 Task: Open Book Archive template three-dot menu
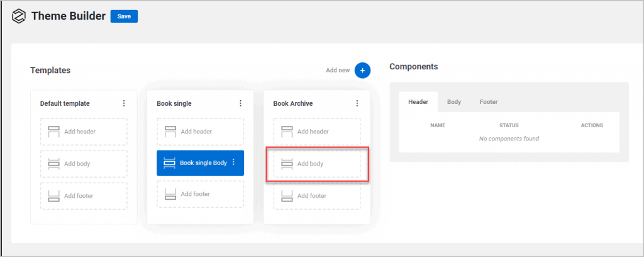[357, 103]
